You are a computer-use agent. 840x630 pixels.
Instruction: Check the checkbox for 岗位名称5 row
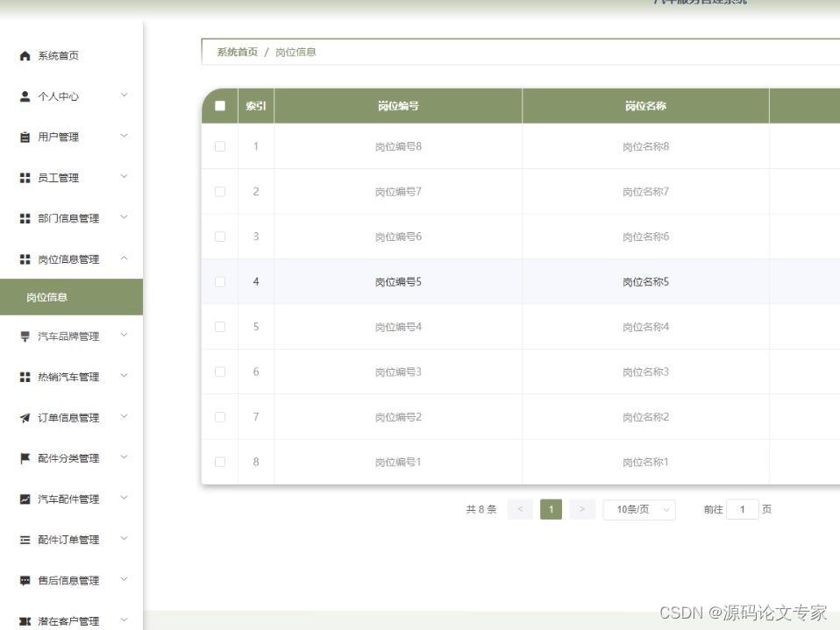coord(220,281)
